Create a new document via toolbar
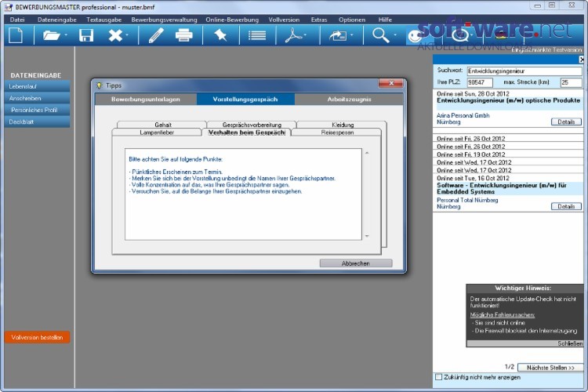Image resolution: width=588 pixels, height=392 pixels. click(16, 35)
